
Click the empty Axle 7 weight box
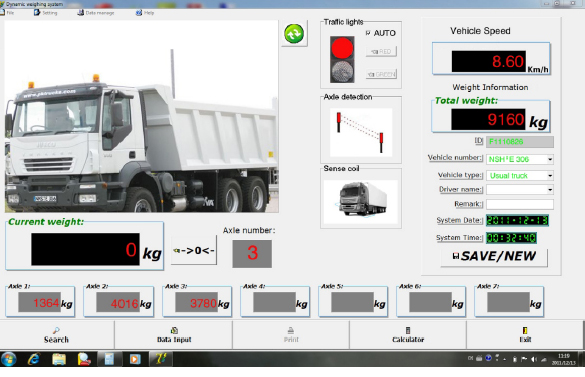(508, 302)
